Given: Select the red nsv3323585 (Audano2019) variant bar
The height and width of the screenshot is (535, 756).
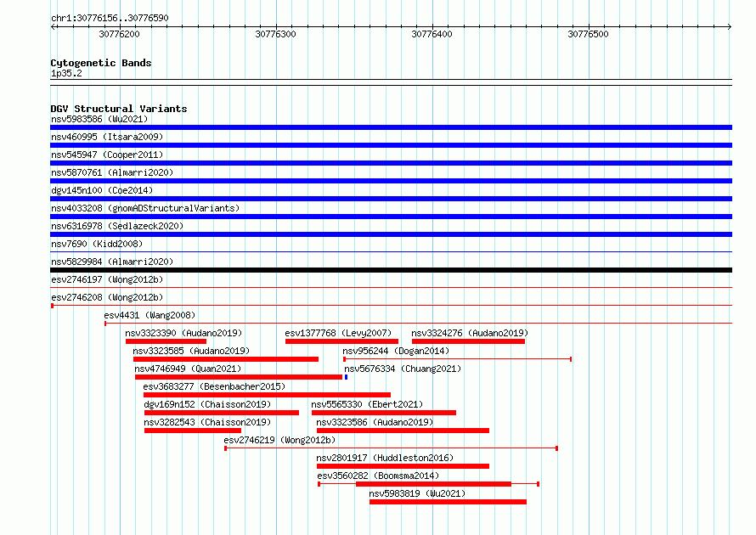Looking at the screenshot, I should [x=226, y=359].
